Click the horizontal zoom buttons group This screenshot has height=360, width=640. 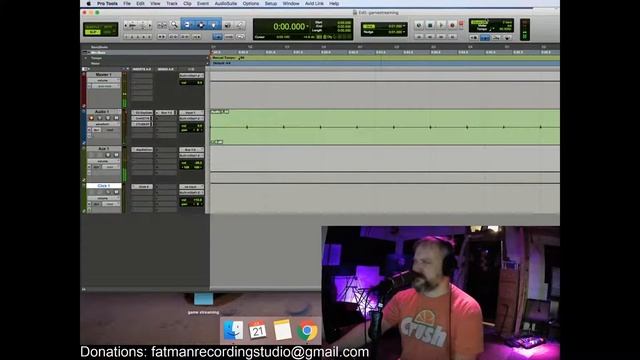(x=138, y=25)
